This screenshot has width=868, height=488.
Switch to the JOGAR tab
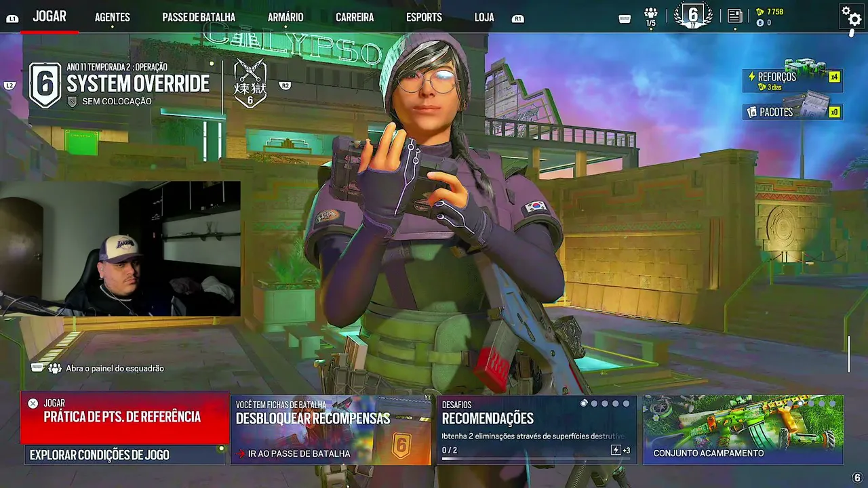pos(50,16)
